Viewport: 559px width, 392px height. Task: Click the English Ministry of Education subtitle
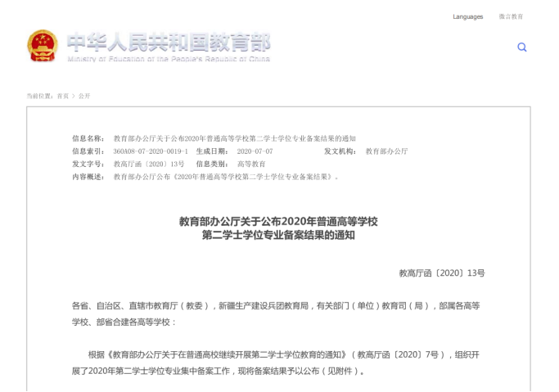tap(168, 60)
